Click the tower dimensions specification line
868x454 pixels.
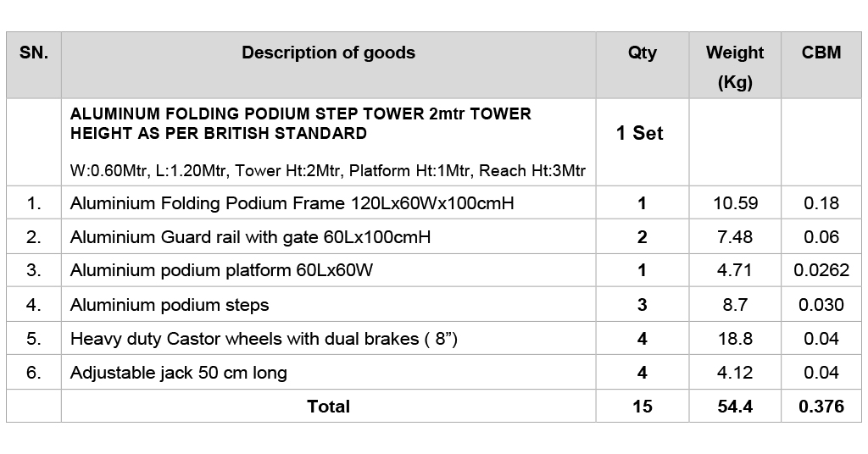(x=328, y=170)
